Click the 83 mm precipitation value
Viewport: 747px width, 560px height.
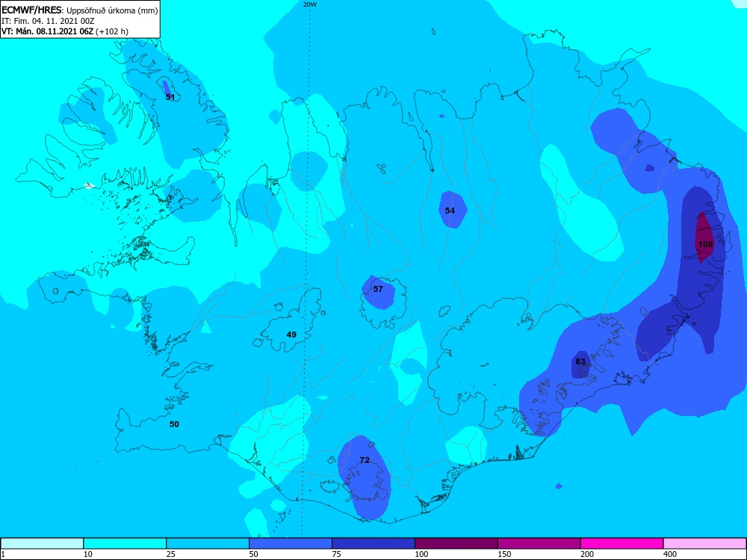click(580, 361)
